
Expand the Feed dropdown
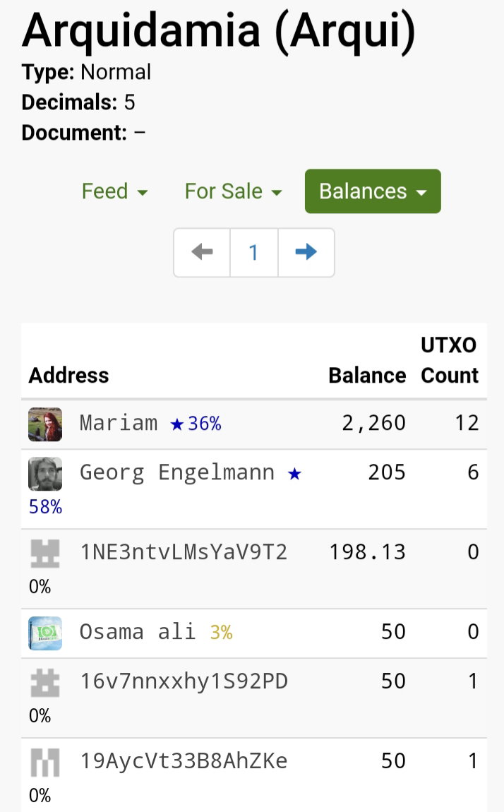click(115, 191)
